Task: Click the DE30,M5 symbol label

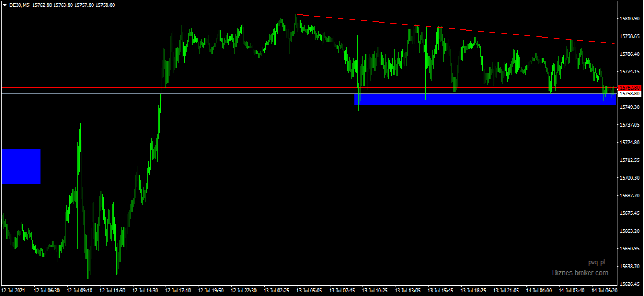Action: tap(19, 5)
